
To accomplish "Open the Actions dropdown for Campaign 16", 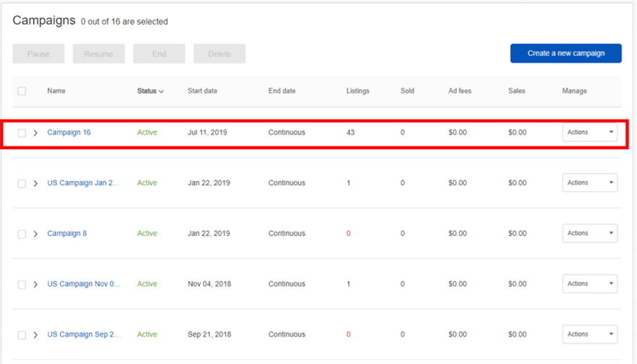I will click(x=590, y=132).
